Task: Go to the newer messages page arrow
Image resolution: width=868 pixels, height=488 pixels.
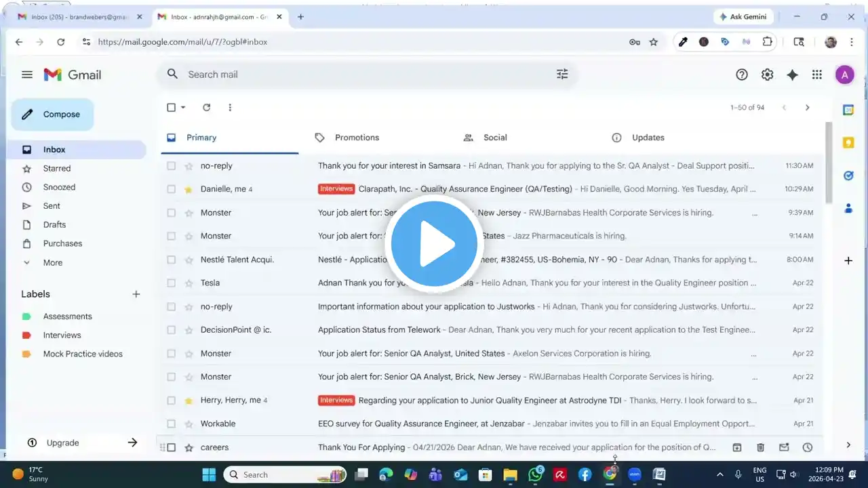Action: 784,107
